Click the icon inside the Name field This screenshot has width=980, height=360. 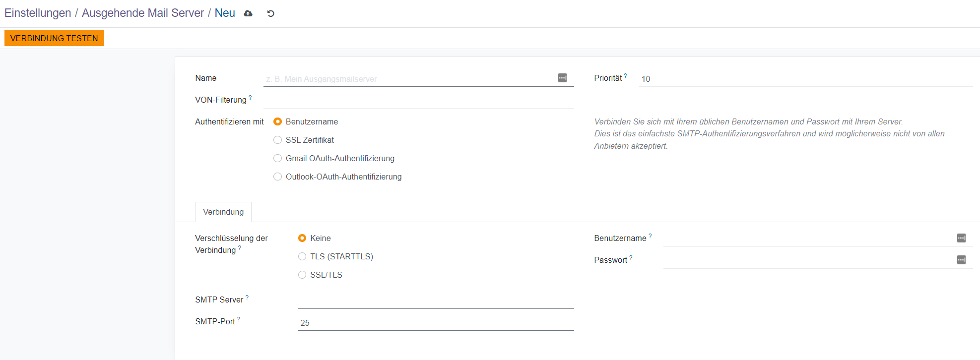click(562, 78)
